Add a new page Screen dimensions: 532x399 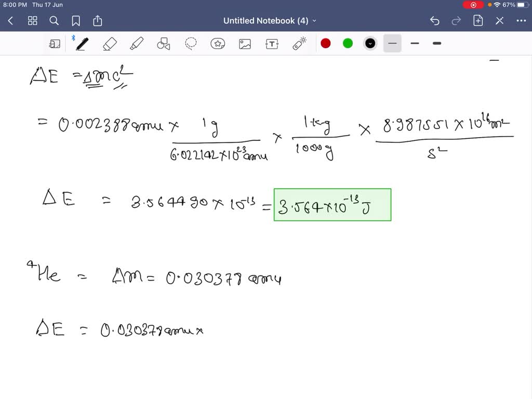pos(478,21)
